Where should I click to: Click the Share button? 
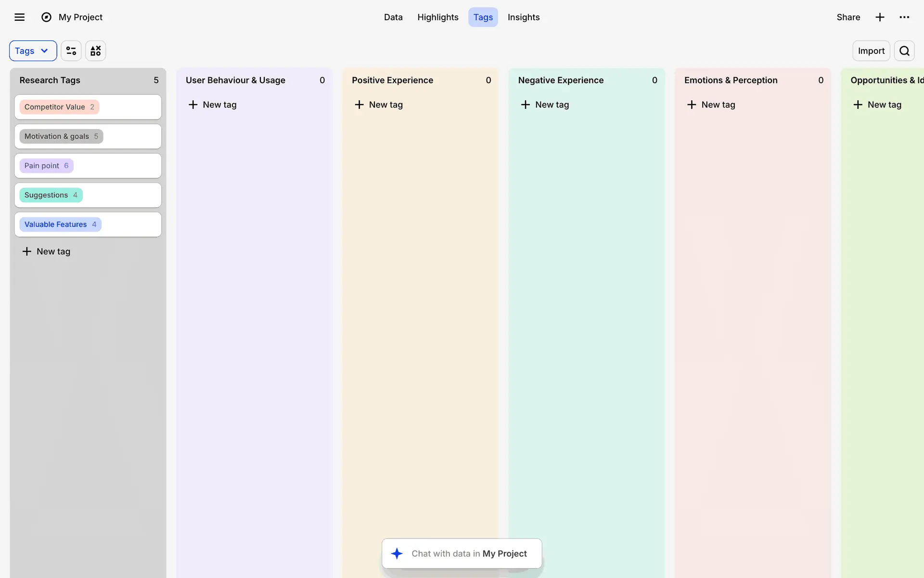coord(848,17)
